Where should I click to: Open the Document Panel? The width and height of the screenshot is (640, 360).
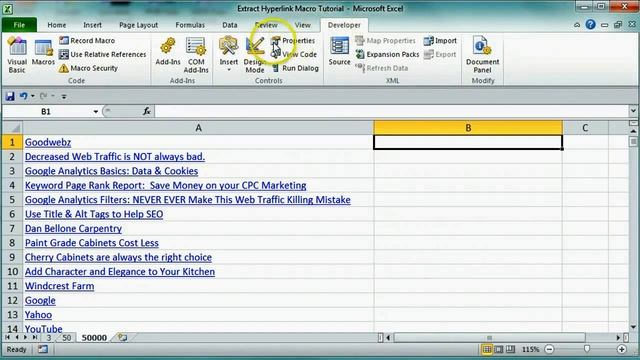(x=482, y=55)
